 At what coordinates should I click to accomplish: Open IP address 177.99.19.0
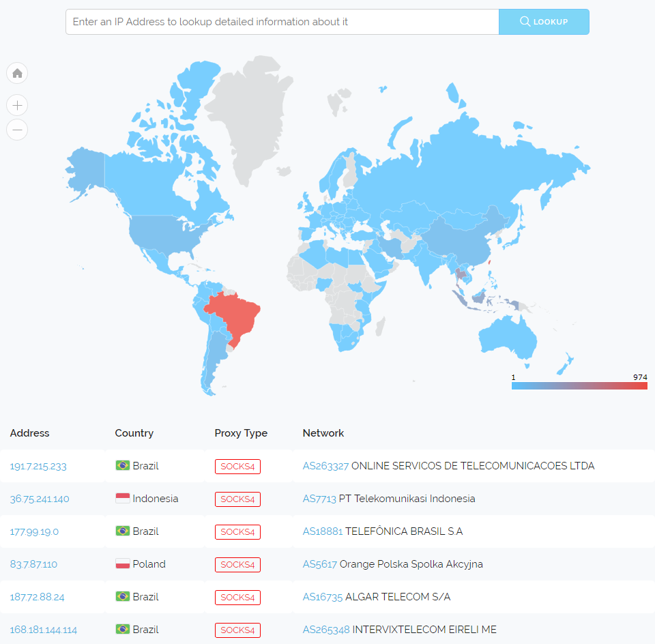[x=34, y=531]
